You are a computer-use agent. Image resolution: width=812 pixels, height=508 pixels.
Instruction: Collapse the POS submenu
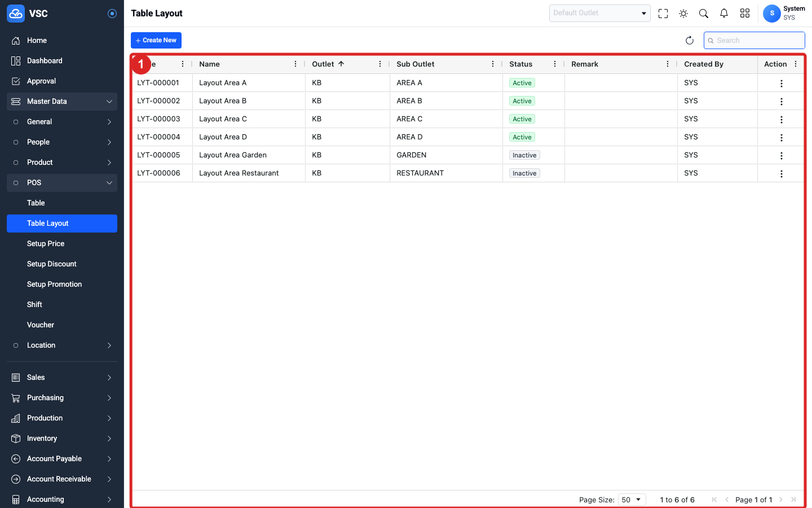coord(62,183)
